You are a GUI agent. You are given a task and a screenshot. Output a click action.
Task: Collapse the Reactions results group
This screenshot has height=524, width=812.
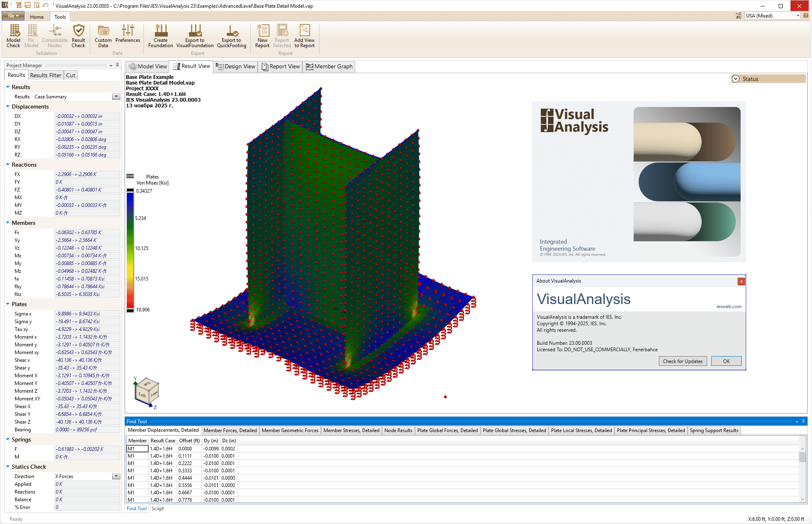(7, 165)
